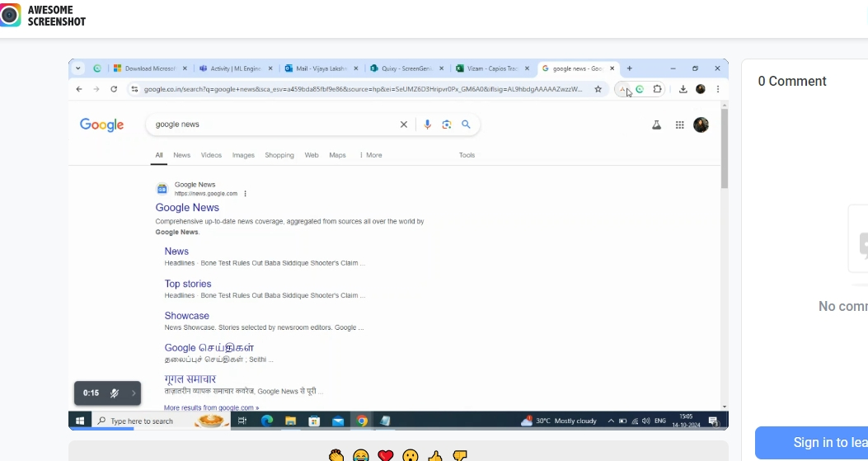Open a new browser tab with plus
The width and height of the screenshot is (868, 461).
(630, 68)
